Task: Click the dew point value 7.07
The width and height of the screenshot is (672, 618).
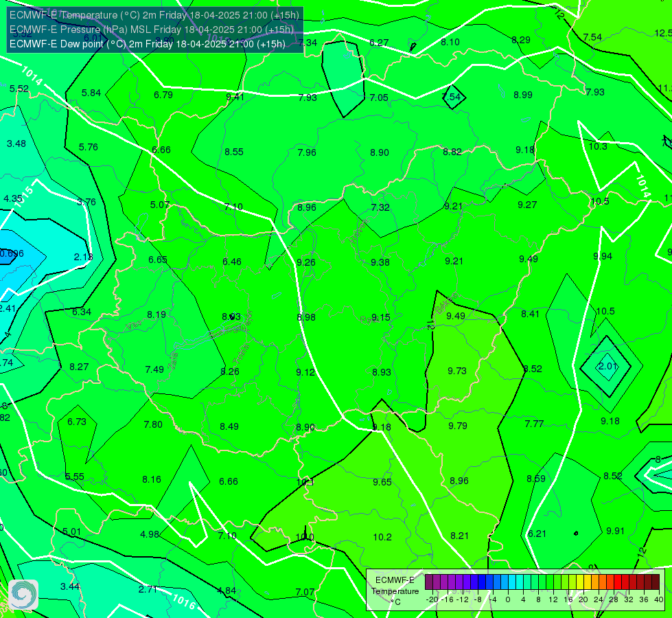Action: pyautogui.click(x=305, y=592)
